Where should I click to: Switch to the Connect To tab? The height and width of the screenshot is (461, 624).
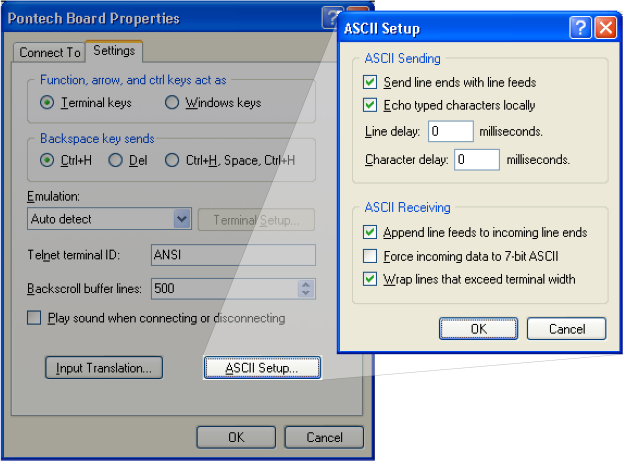point(50,52)
